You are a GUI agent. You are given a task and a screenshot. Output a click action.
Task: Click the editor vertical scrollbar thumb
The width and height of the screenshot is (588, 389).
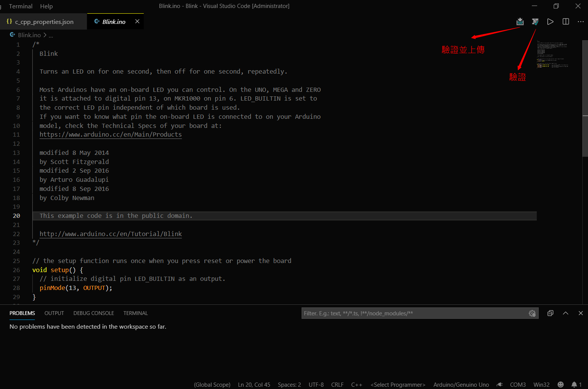pos(585,99)
